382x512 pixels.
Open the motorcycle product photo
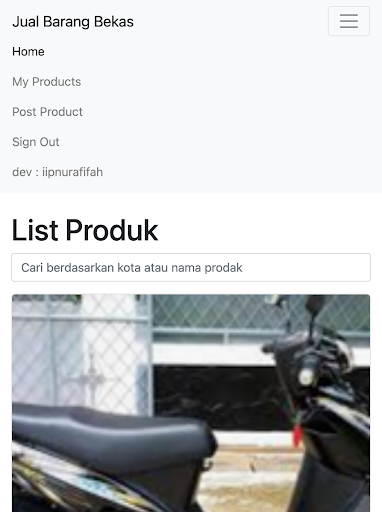191,403
